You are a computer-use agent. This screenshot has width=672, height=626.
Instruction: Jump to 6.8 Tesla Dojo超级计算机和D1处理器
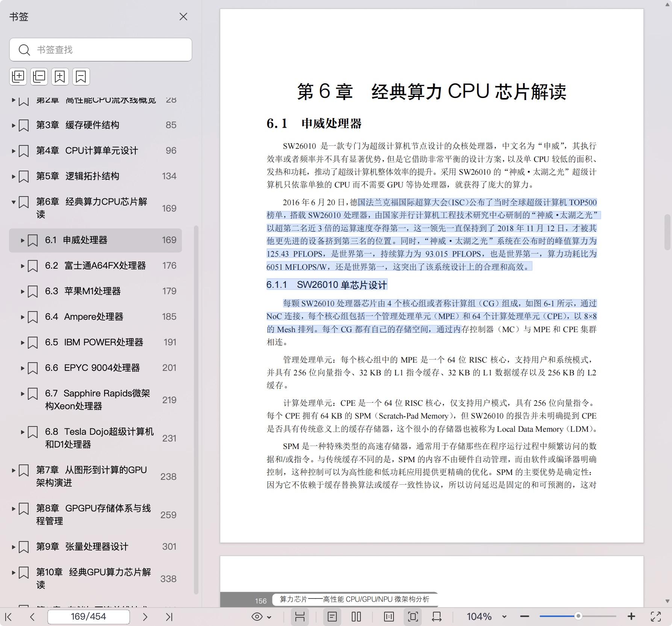coord(99,438)
